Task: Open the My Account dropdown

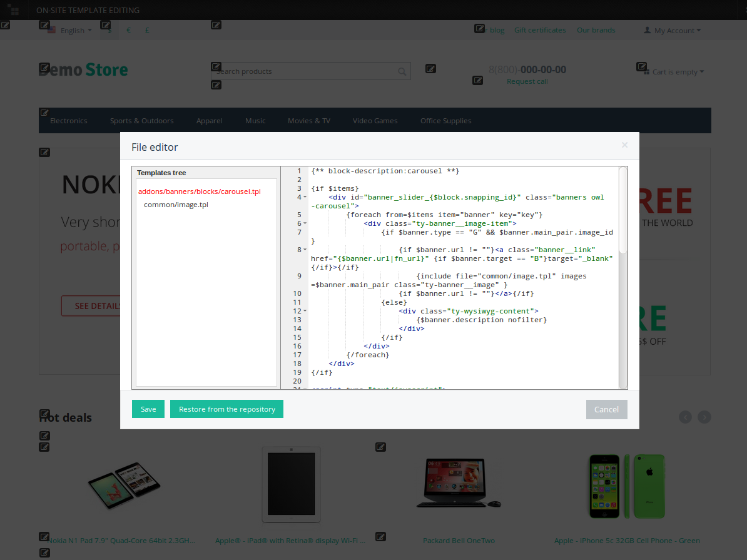Action: 677,31
